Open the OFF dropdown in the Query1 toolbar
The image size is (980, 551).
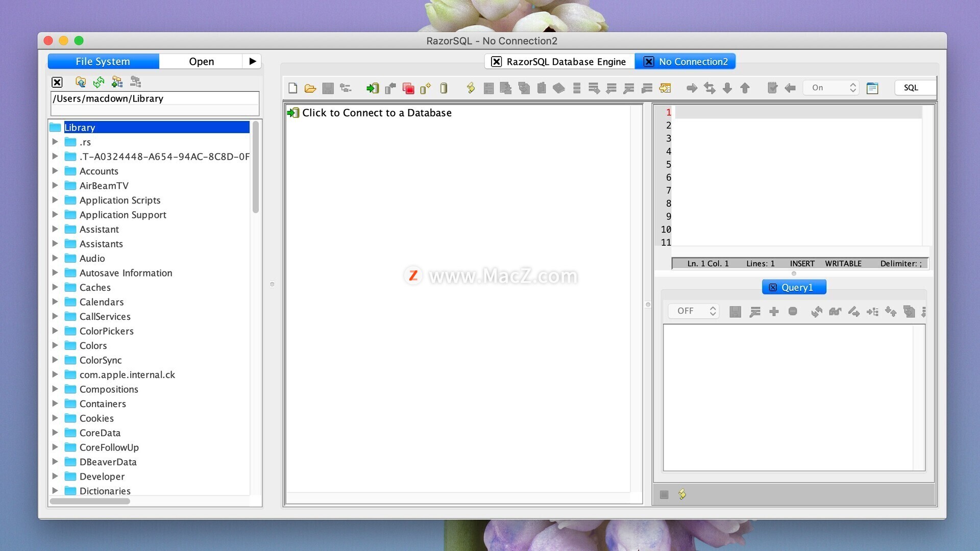pyautogui.click(x=694, y=311)
